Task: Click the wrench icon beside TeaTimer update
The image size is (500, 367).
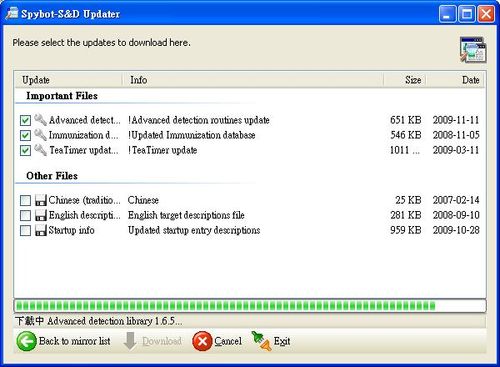Action: [x=40, y=150]
